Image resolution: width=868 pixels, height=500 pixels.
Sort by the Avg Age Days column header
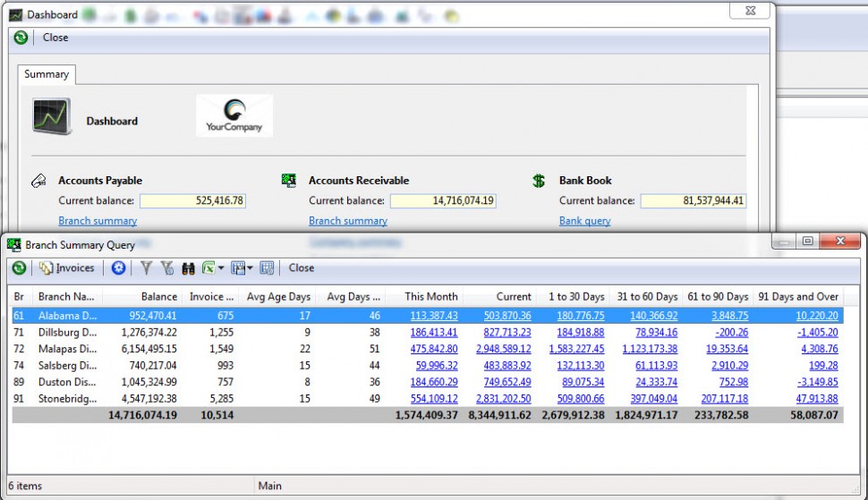(277, 297)
